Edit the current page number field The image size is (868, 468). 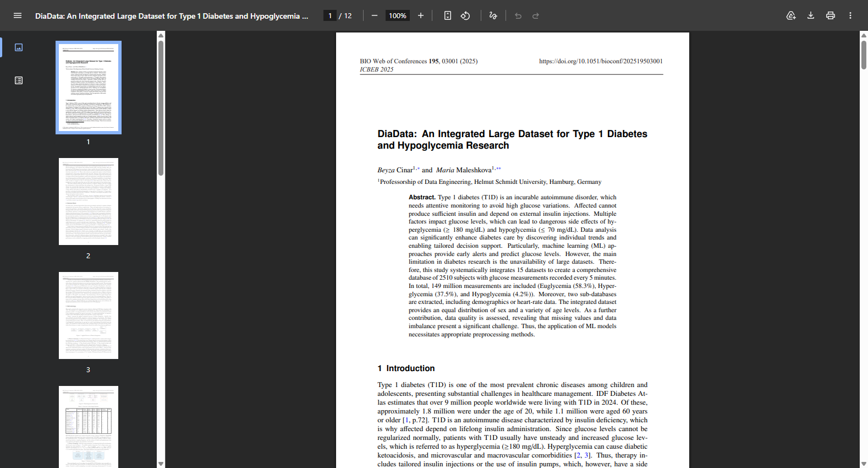[x=330, y=15]
